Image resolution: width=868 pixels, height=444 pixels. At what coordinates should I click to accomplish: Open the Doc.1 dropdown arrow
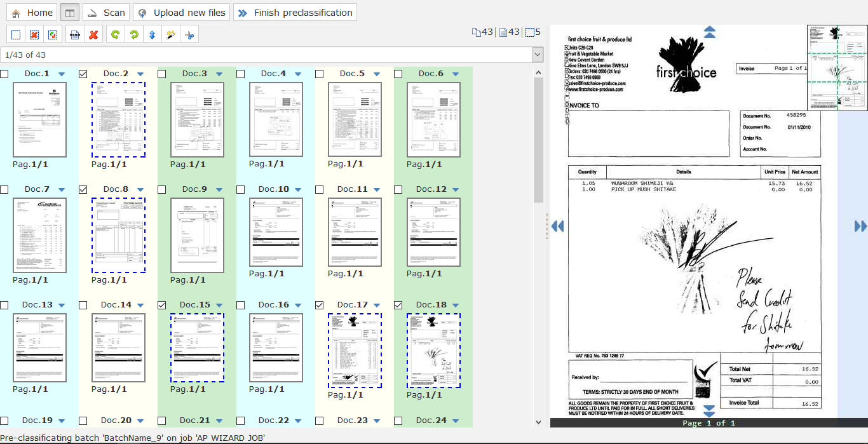coord(62,74)
